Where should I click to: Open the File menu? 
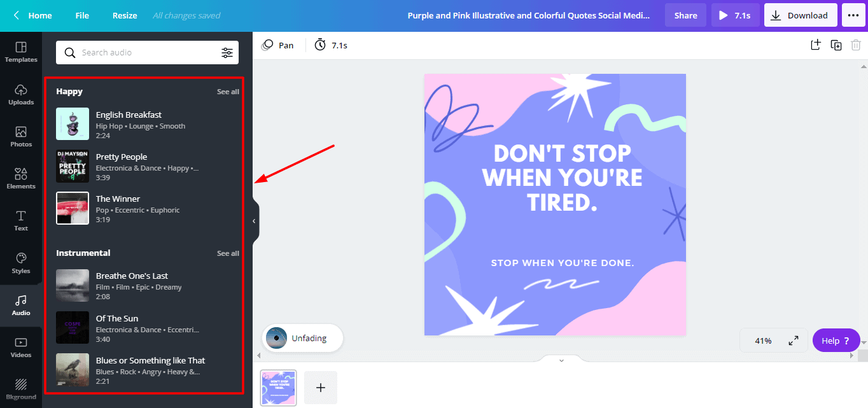[x=82, y=15]
